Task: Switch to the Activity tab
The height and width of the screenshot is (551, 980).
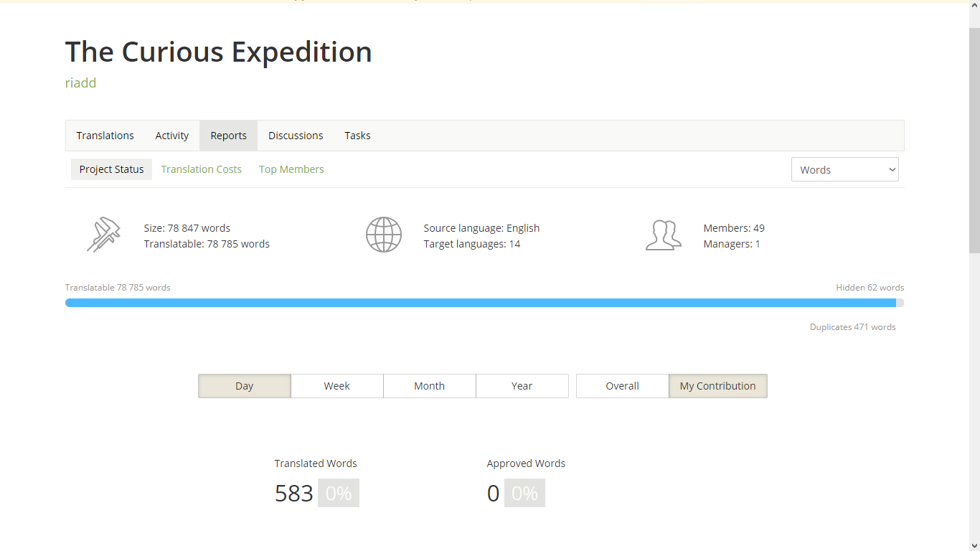Action: pos(172,136)
